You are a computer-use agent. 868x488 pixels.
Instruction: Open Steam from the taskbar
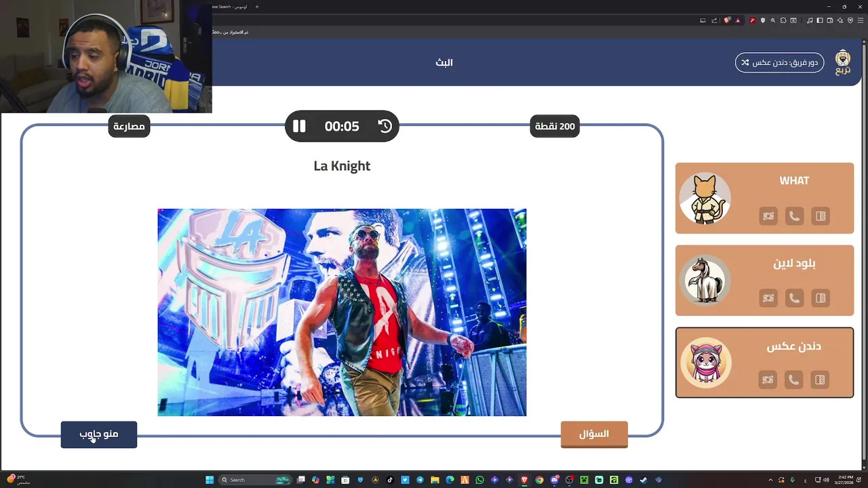click(x=644, y=480)
